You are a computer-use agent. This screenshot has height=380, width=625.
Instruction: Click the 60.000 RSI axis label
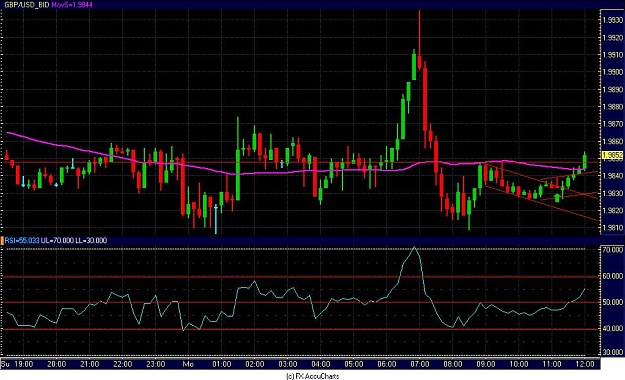(x=613, y=276)
